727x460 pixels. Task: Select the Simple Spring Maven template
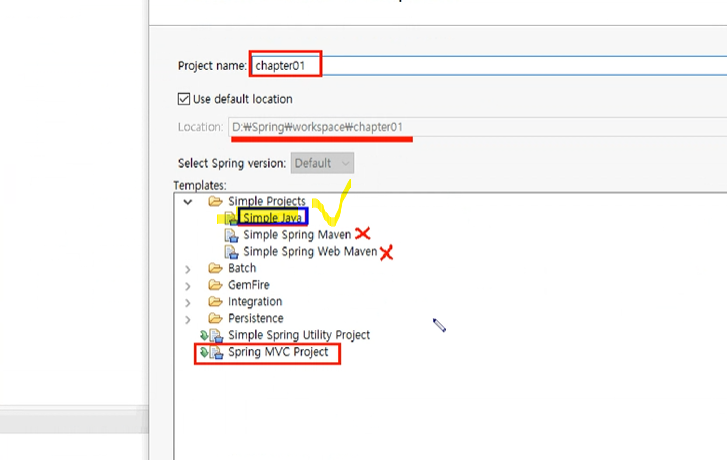point(297,235)
